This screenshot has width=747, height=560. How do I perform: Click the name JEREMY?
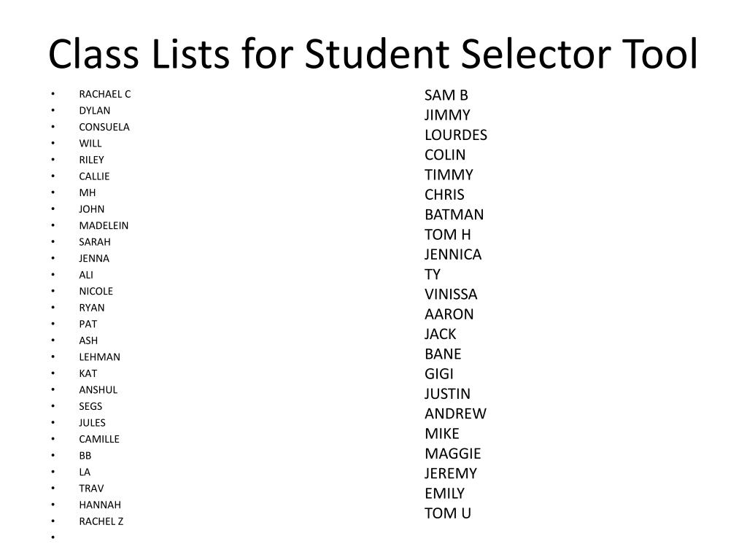point(451,473)
